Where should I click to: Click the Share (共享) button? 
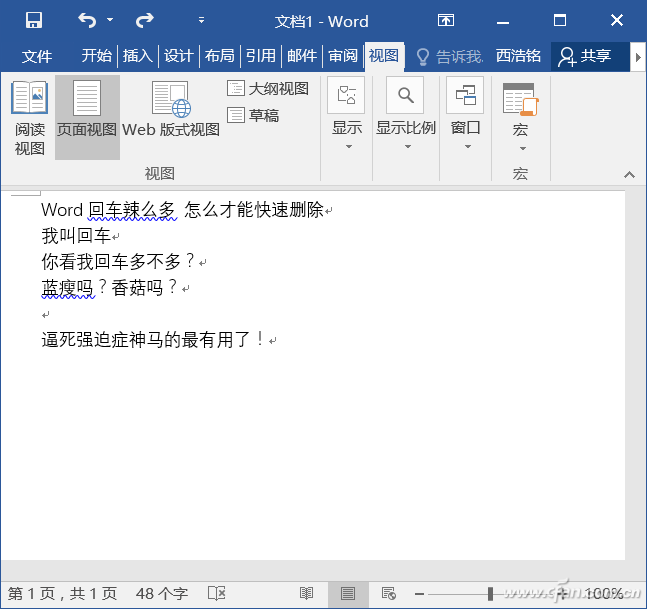pyautogui.click(x=587, y=56)
